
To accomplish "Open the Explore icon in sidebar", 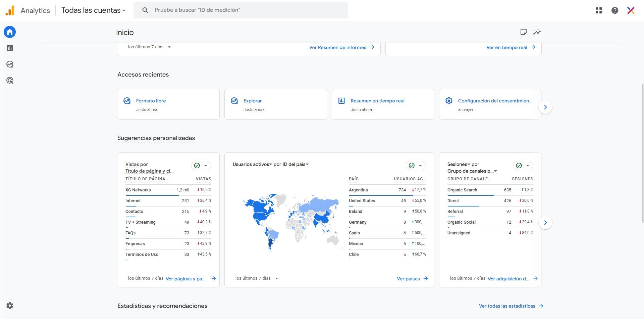I will point(10,64).
